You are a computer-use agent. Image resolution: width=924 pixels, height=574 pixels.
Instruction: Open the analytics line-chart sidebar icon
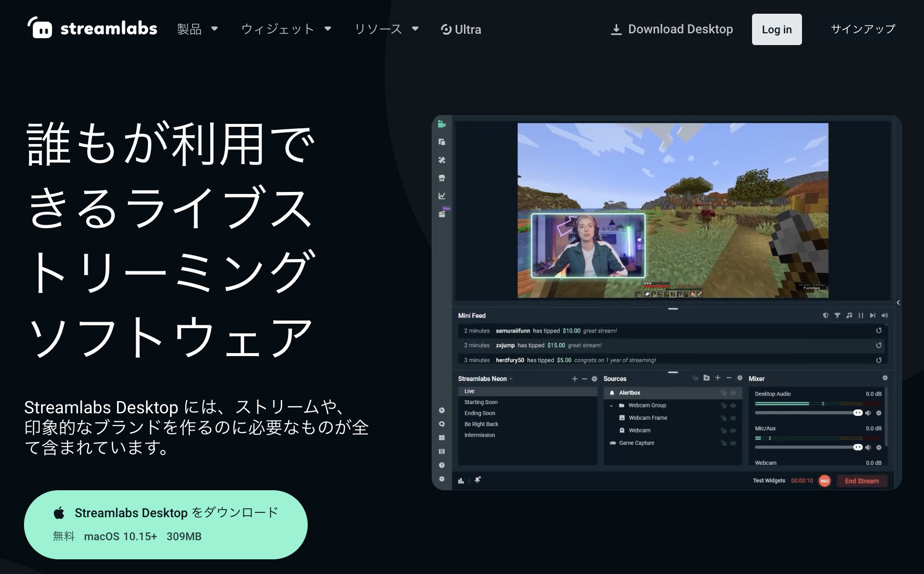[441, 196]
